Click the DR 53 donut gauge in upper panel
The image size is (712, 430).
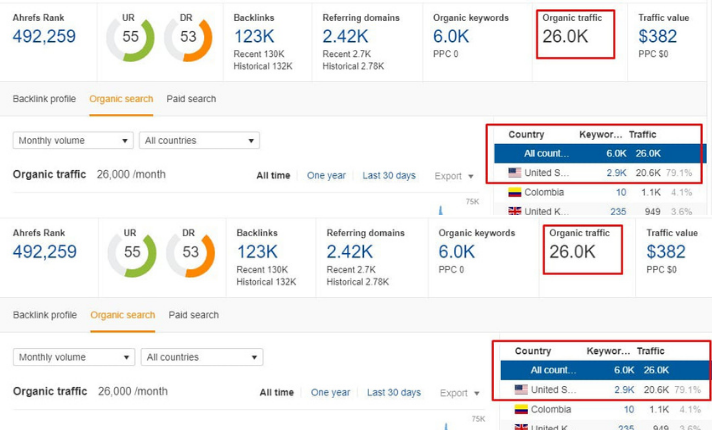point(188,37)
